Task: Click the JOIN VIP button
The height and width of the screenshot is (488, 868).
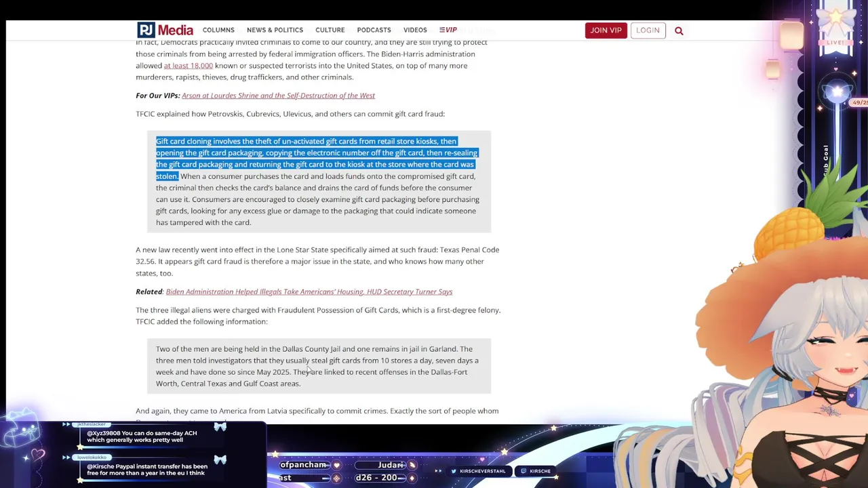Action: point(606,30)
